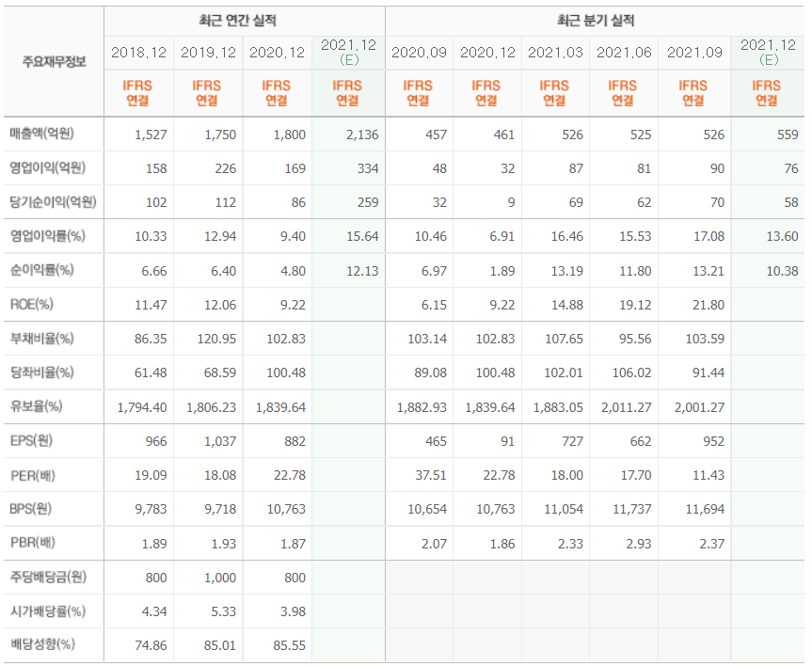Click the 74.86 payout ratio value
812x666 pixels.
tap(151, 646)
